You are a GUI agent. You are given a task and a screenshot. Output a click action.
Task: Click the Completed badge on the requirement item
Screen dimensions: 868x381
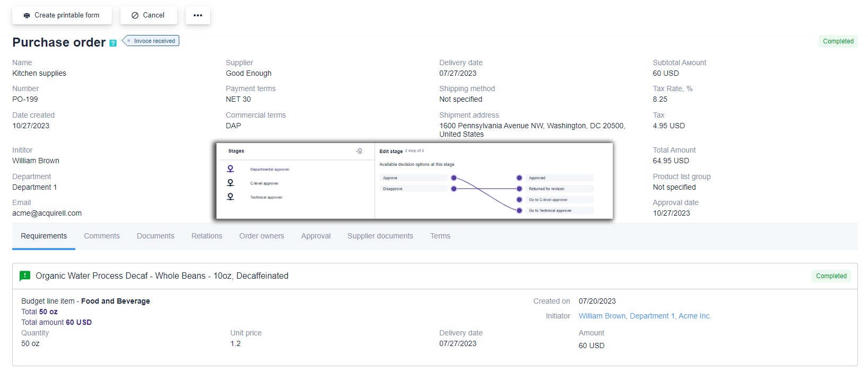[831, 276]
